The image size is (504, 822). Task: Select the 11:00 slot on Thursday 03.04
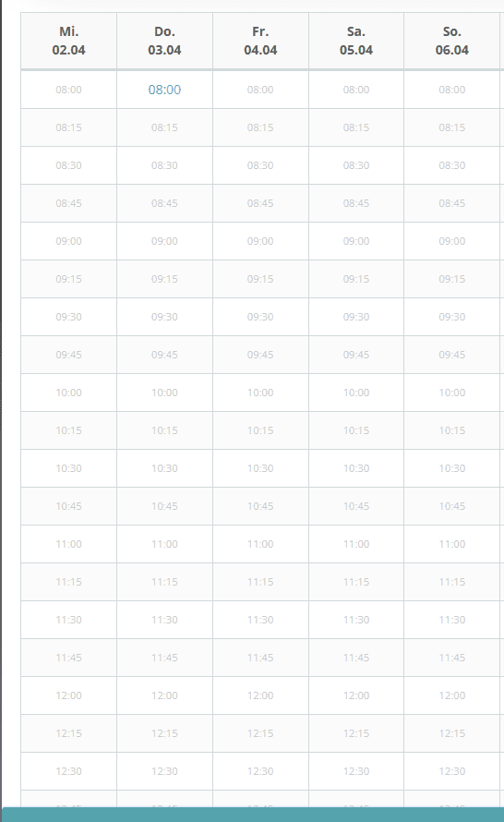[x=164, y=544]
